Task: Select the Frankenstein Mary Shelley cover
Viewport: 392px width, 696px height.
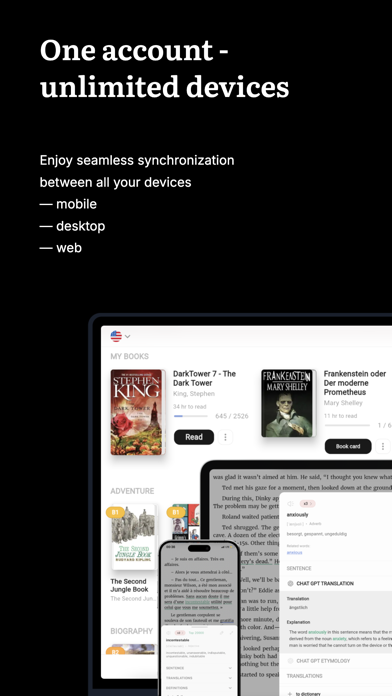Action: (287, 403)
